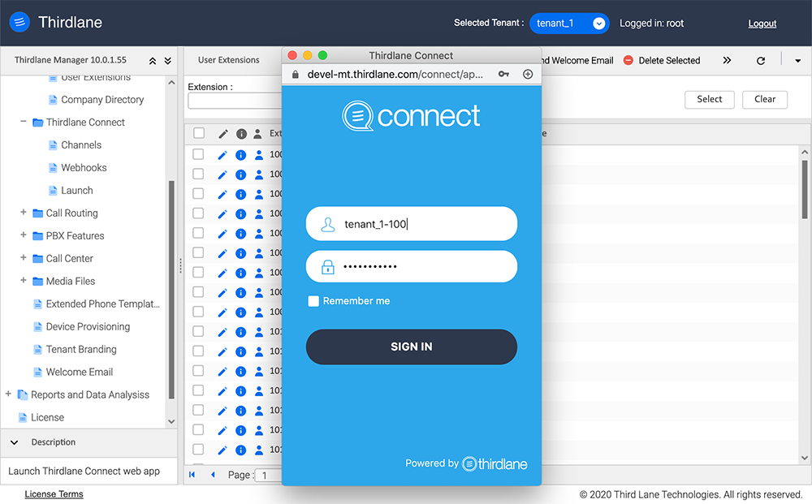This screenshot has height=504, width=812.
Task: Click the padlock icon in the Connect address bar
Action: [x=296, y=74]
